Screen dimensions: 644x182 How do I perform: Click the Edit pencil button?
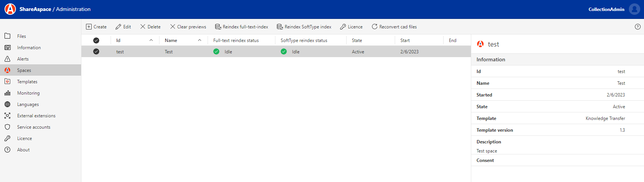pyautogui.click(x=123, y=27)
